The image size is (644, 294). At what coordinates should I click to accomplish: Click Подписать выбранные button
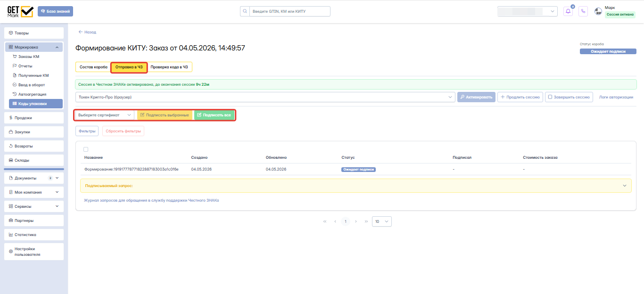click(165, 115)
